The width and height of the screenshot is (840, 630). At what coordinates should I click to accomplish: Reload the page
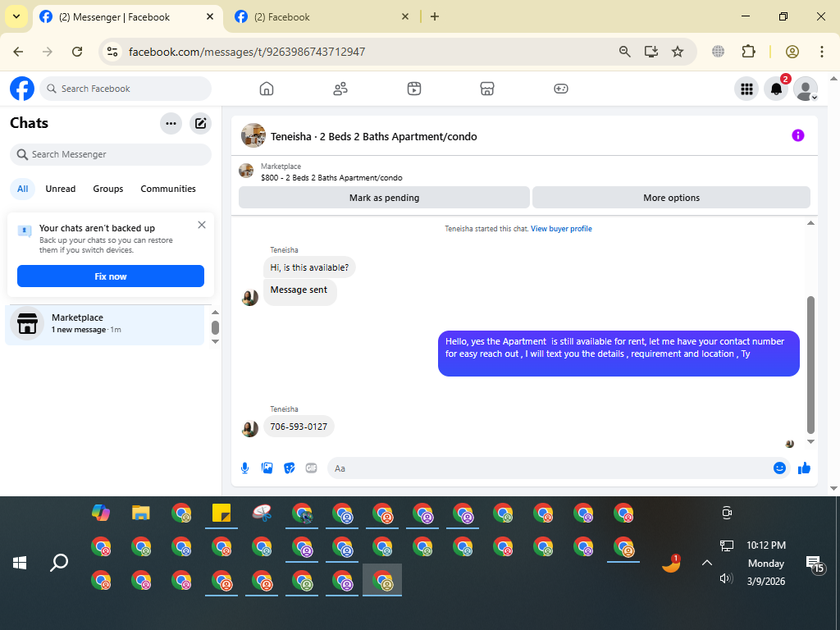tap(77, 52)
